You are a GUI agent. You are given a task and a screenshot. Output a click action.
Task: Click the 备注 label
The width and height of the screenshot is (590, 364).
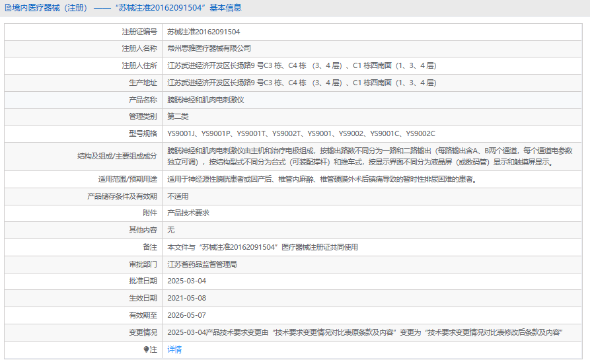[x=150, y=247]
